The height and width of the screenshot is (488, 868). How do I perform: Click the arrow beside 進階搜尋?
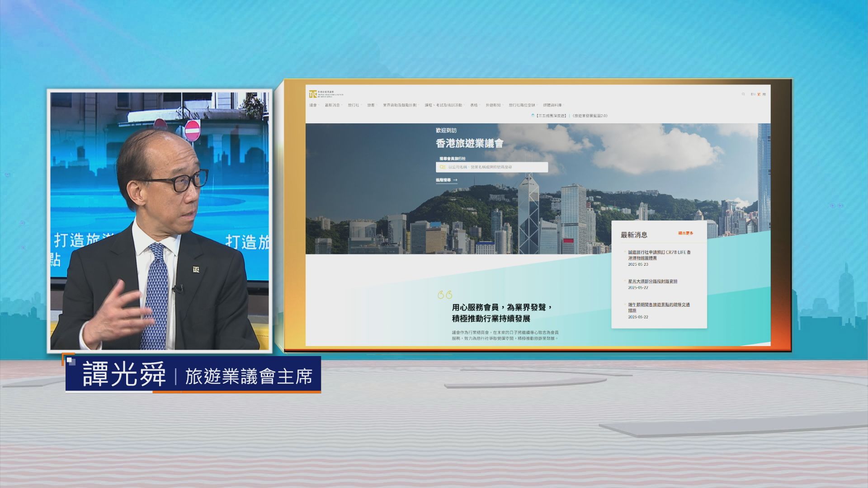[x=455, y=180]
